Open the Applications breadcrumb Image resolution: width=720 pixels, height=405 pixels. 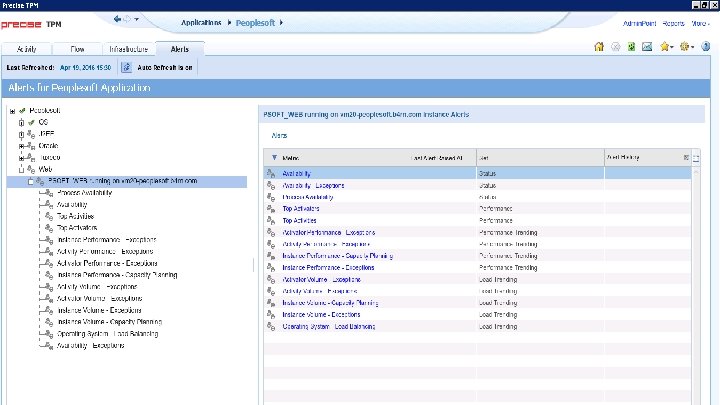(x=201, y=22)
